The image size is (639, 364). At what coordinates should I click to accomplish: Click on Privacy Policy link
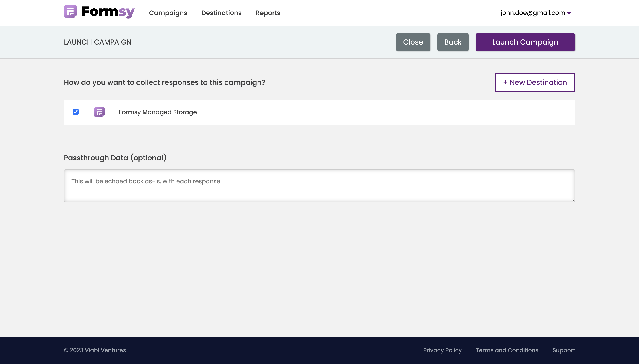(442, 350)
